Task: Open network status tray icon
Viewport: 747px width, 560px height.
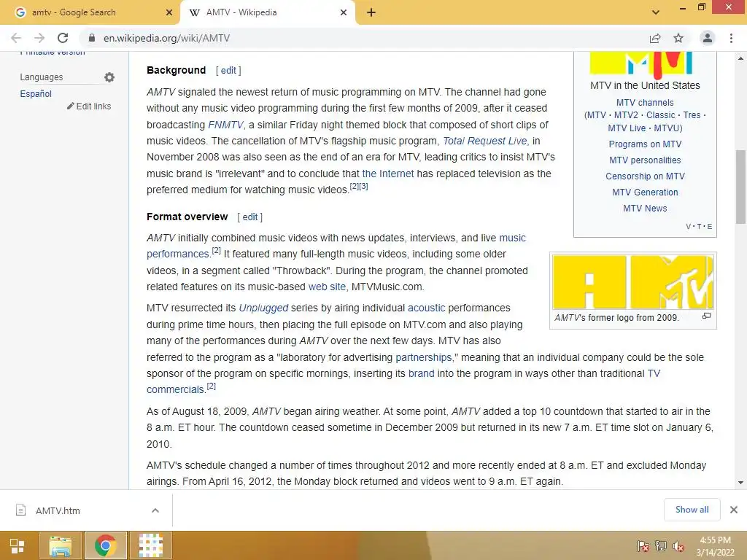Action: pos(661,546)
